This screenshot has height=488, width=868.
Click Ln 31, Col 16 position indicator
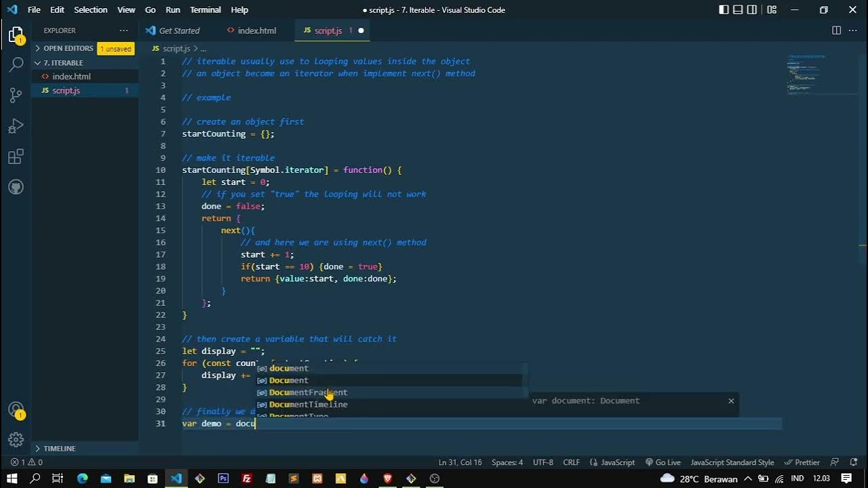coord(460,462)
